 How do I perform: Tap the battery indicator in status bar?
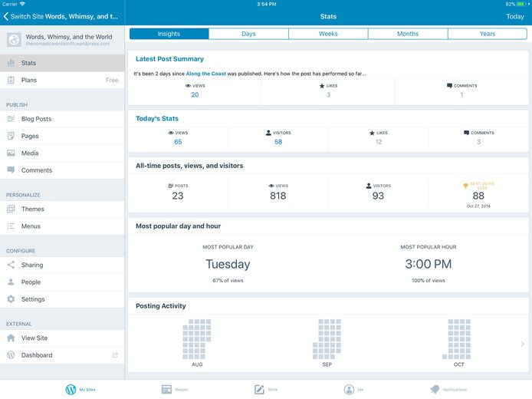tap(523, 4)
